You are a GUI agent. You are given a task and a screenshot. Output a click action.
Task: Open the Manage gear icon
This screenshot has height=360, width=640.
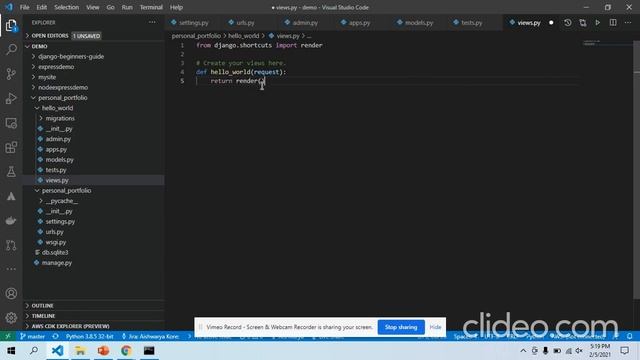(x=11, y=318)
